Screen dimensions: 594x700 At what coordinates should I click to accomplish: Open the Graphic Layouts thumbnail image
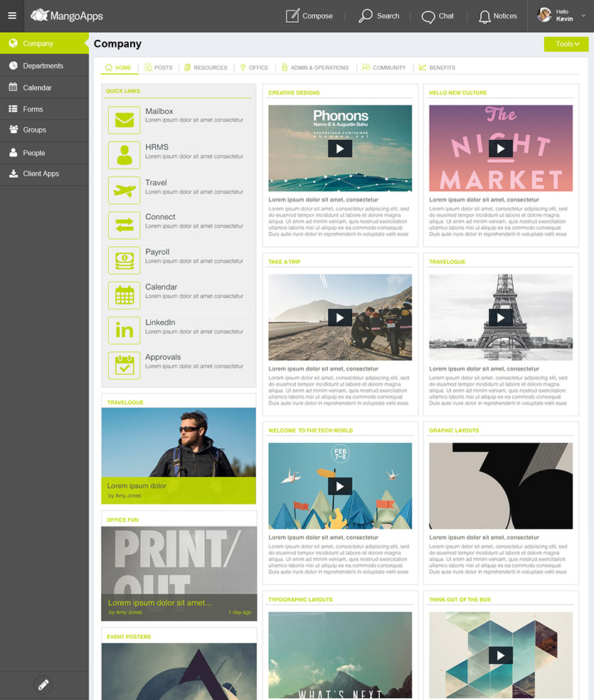pos(501,486)
